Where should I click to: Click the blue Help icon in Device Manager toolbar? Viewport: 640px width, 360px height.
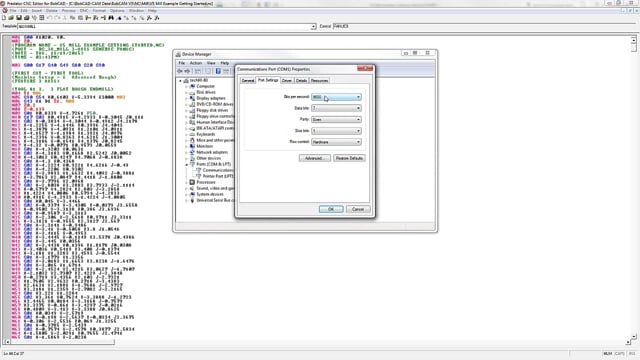[218, 71]
